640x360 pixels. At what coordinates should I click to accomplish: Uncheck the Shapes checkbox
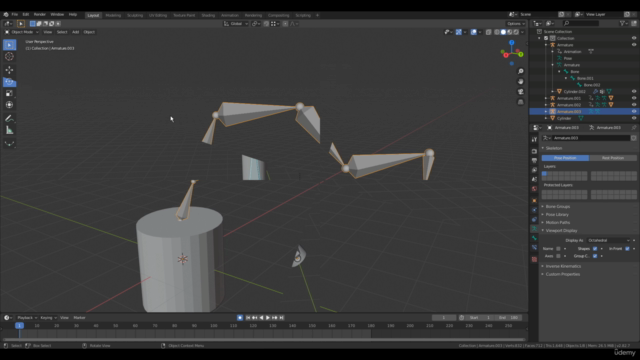coord(595,249)
